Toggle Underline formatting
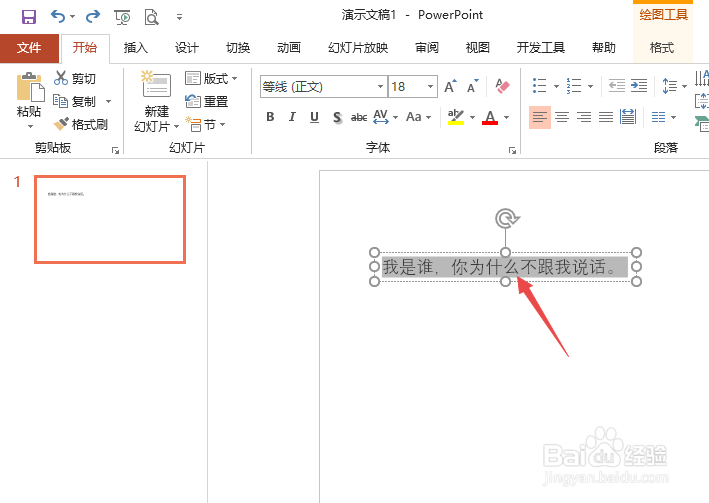 click(x=314, y=117)
